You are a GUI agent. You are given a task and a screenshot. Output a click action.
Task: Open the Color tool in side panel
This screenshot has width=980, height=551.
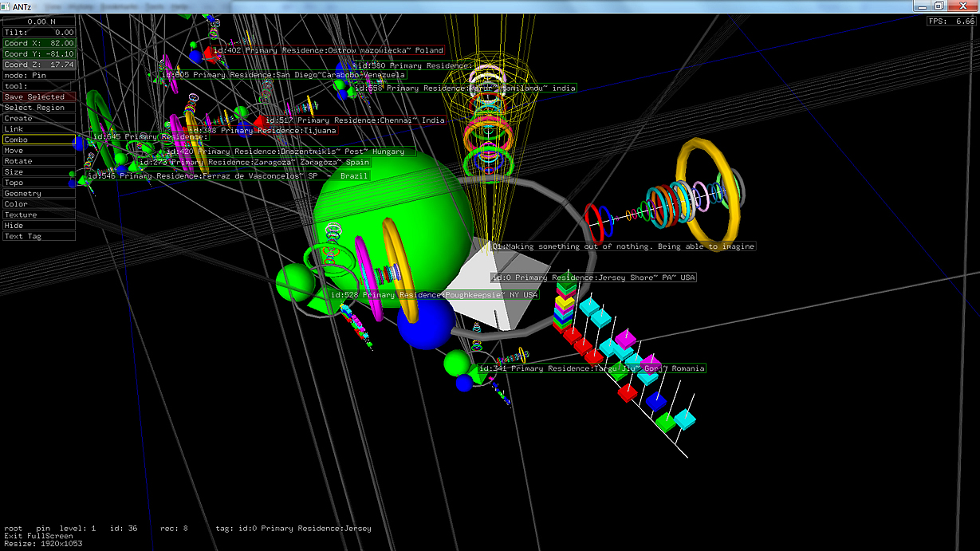pyautogui.click(x=38, y=204)
